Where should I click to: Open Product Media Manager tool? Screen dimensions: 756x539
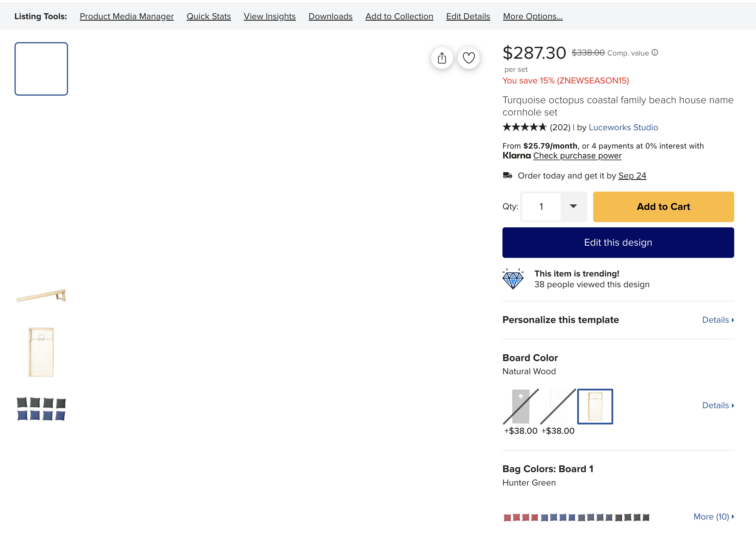(126, 16)
